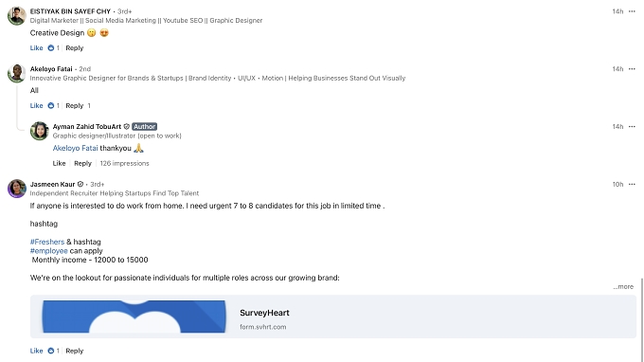View the 126 impressions count
This screenshot has height=362, width=644.
124,163
